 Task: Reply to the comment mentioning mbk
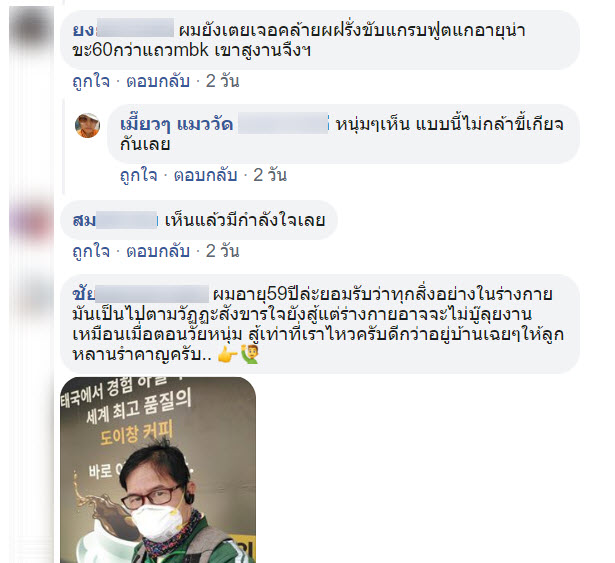coord(158,82)
